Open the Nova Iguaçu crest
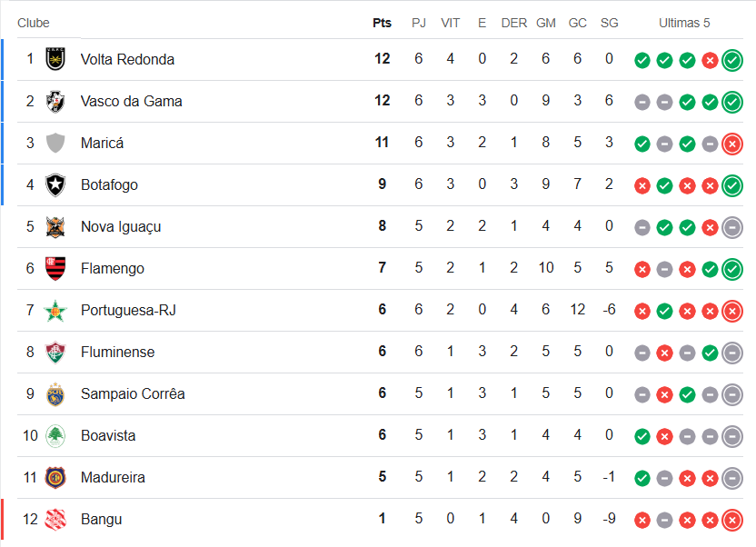 coord(55,226)
